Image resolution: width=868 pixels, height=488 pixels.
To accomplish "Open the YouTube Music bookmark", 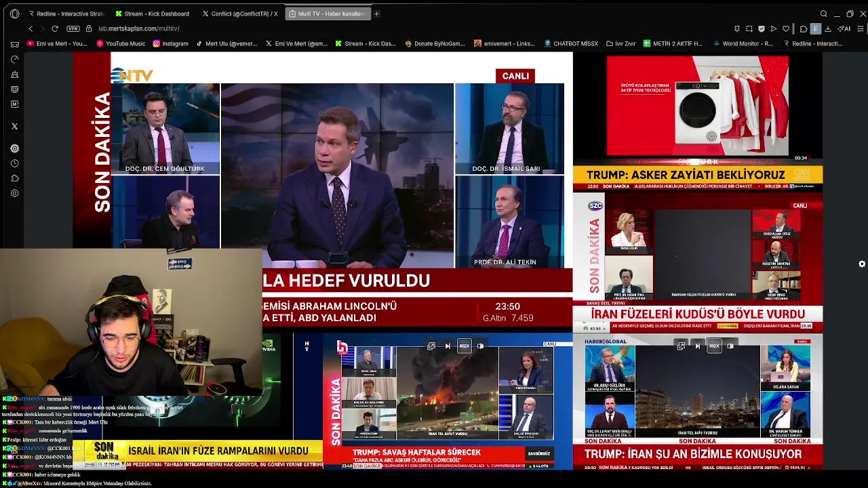I will (121, 43).
